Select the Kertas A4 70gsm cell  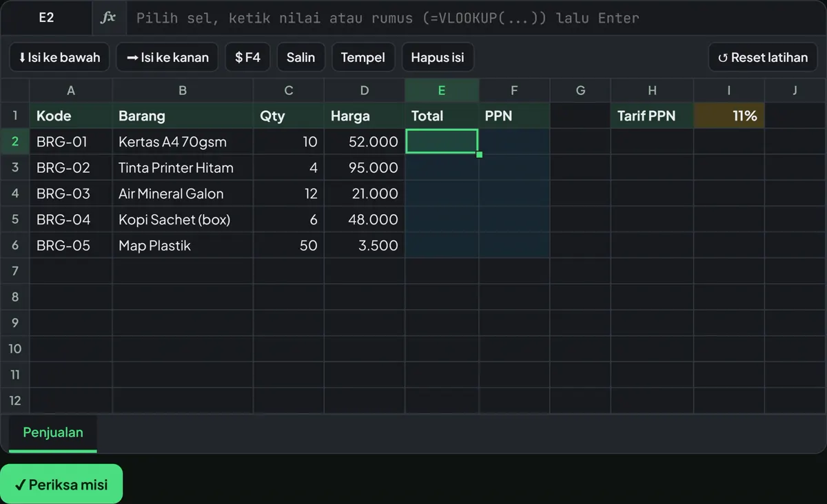[183, 142]
